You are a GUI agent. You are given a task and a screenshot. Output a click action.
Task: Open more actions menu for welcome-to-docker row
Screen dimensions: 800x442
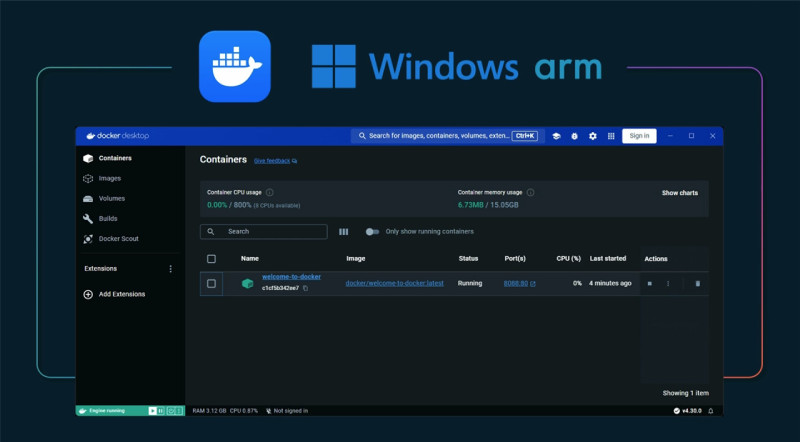pyautogui.click(x=668, y=284)
